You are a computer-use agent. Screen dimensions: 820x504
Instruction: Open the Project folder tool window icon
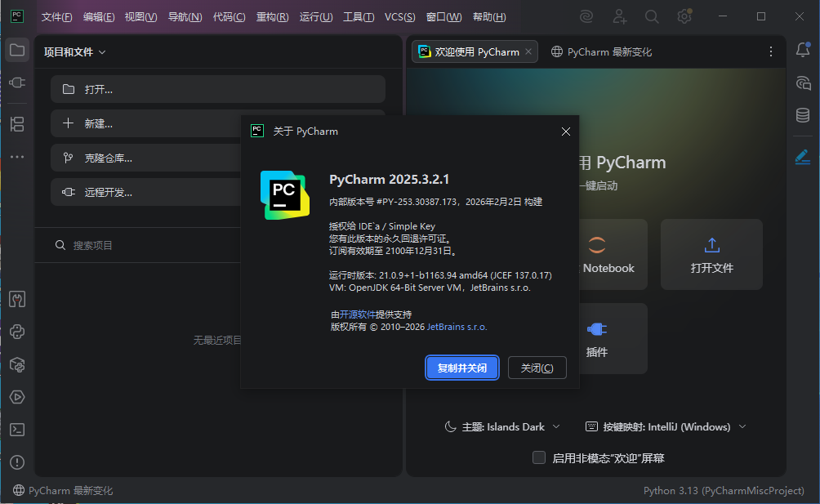16,51
